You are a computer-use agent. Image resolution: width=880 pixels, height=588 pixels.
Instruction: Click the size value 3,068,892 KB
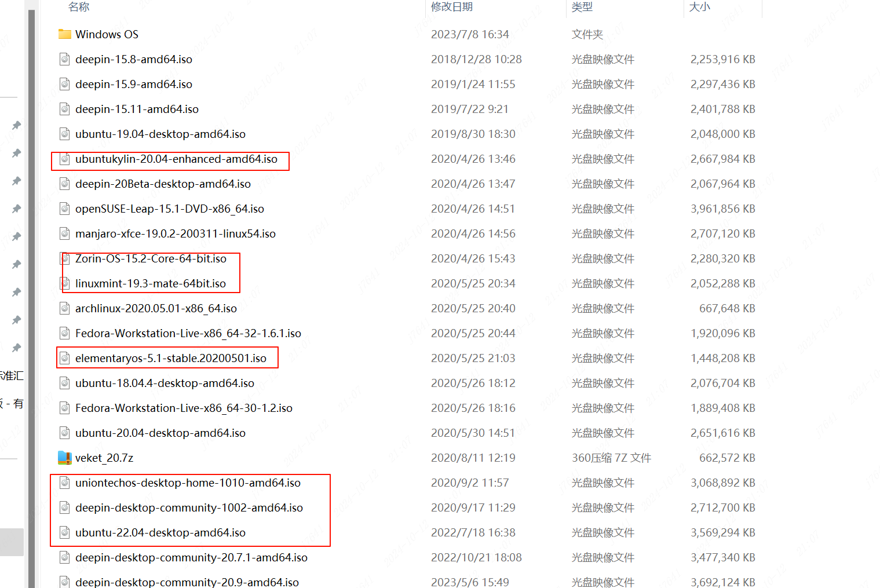[x=723, y=483]
